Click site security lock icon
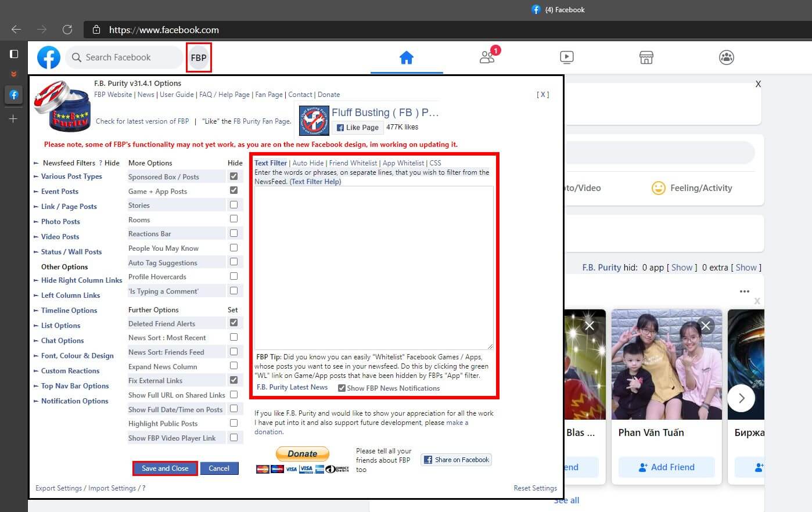 [96, 30]
